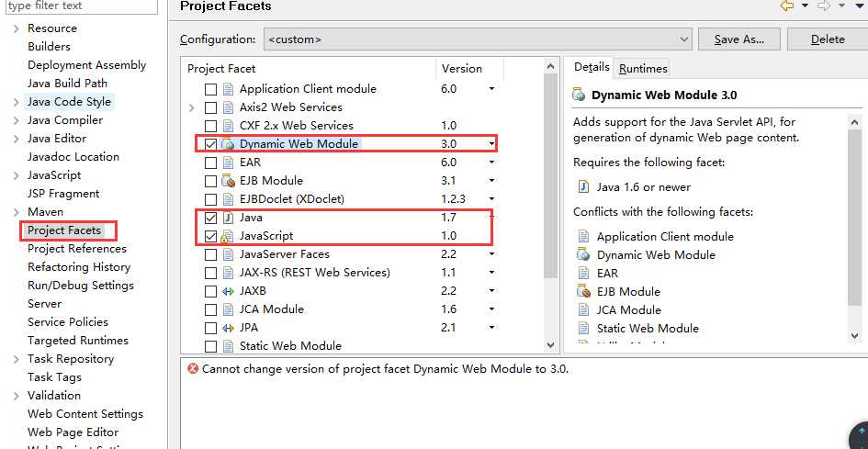Open Deployment Assembly settings page

(x=87, y=65)
